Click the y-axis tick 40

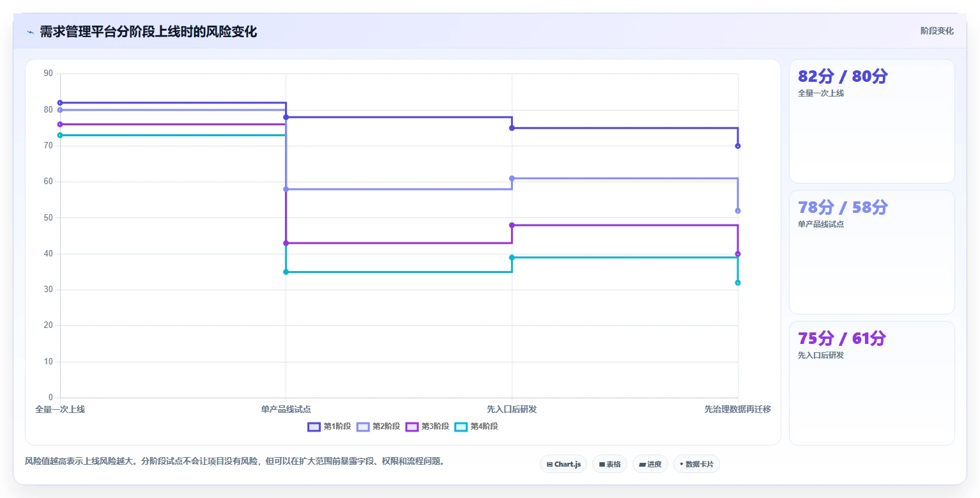coord(49,254)
